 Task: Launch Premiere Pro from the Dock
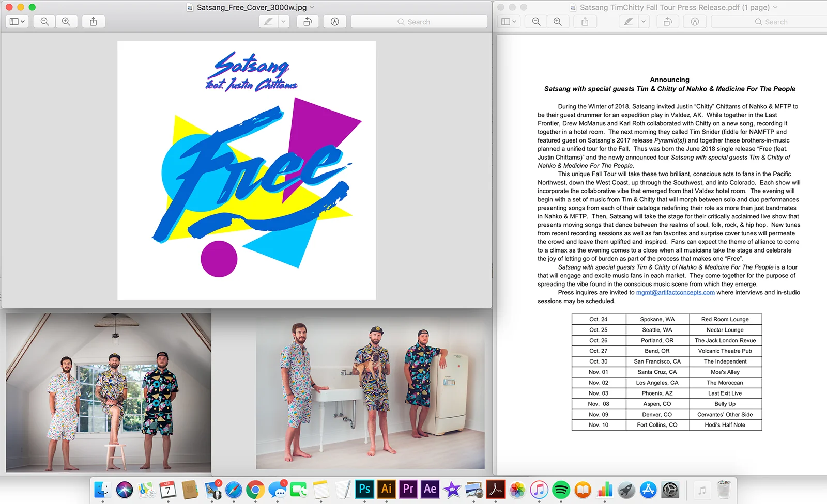tap(408, 489)
